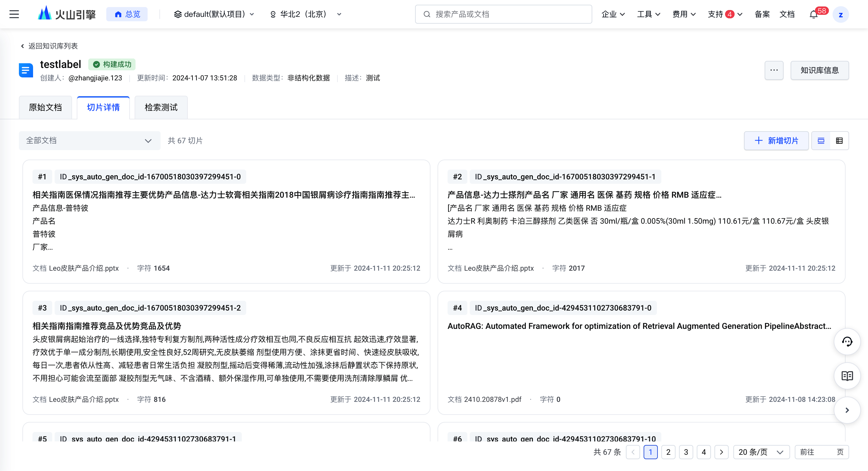The width and height of the screenshot is (868, 471).
Task: Click the 总览 overview button
Action: pos(127,14)
